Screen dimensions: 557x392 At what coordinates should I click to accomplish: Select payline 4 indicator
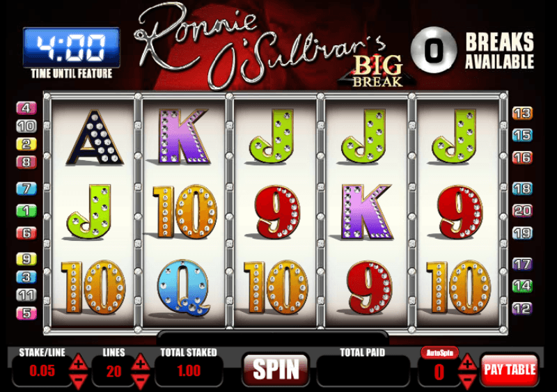click(26, 108)
